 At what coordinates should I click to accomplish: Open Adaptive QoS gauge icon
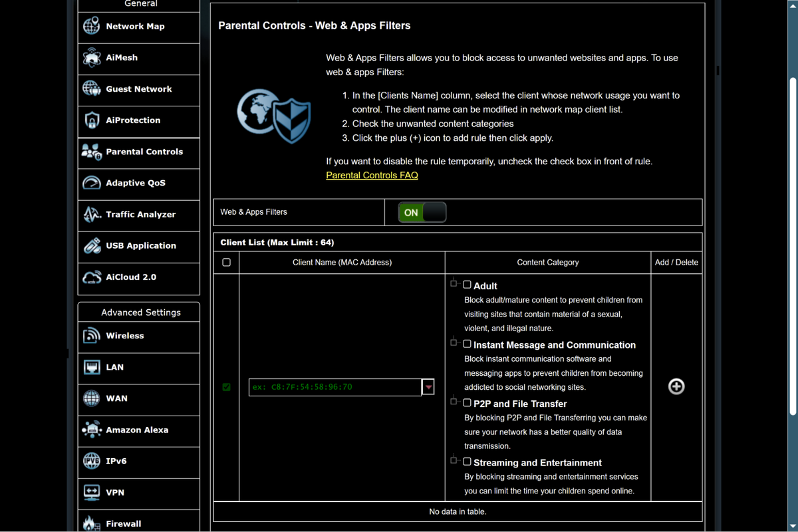click(x=92, y=183)
